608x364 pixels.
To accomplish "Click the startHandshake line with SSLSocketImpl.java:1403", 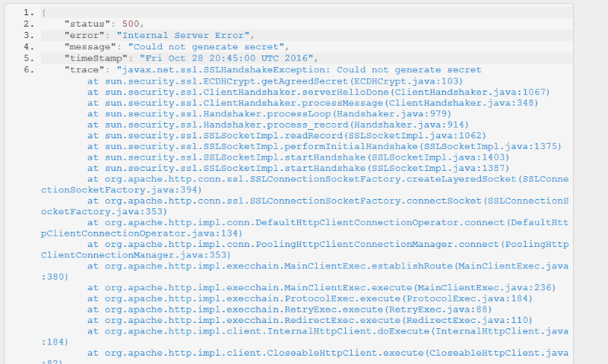I will [x=298, y=157].
